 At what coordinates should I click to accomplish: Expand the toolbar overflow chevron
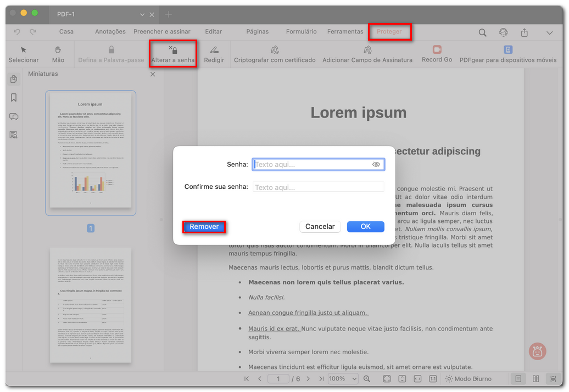point(549,32)
